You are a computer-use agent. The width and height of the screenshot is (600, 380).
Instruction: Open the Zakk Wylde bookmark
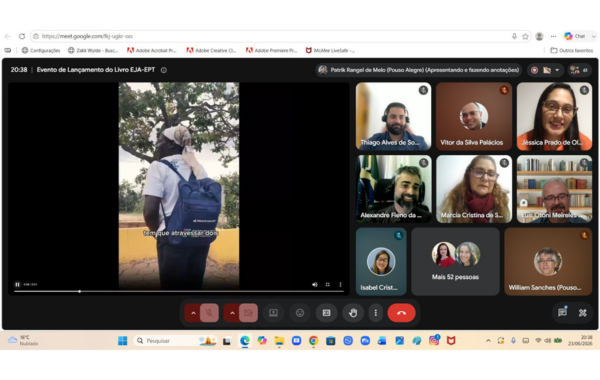tap(93, 50)
